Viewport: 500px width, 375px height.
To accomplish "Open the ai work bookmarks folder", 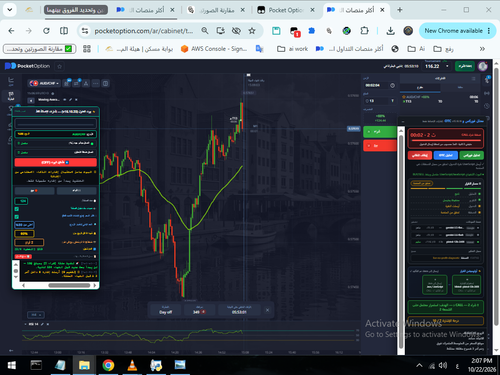I will [293, 49].
